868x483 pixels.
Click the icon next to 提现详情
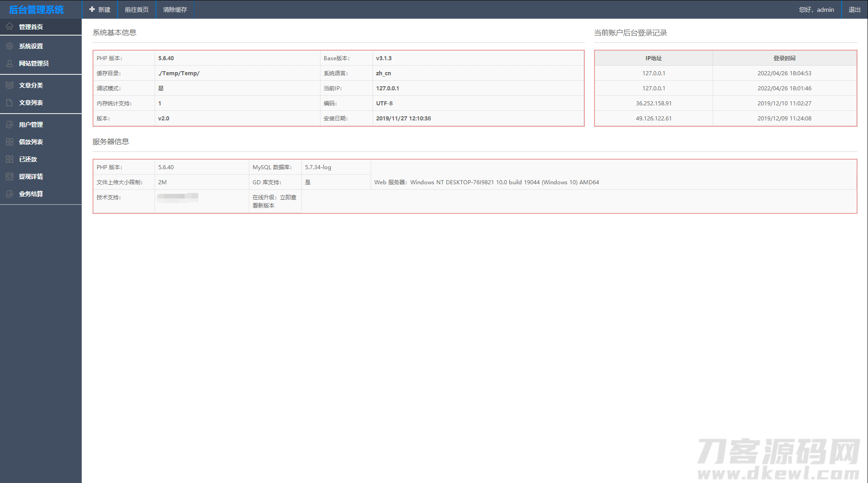tap(10, 177)
